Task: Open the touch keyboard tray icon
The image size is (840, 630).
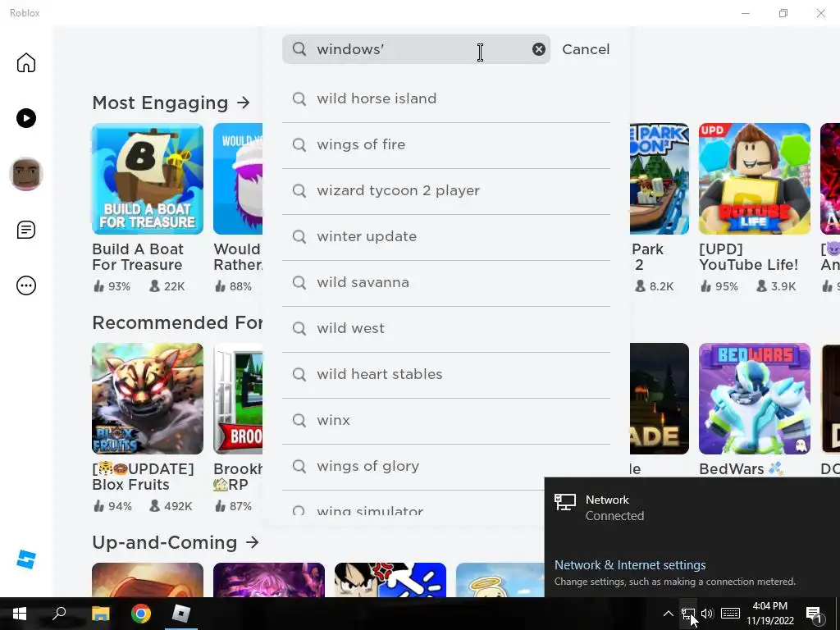Action: point(730,614)
